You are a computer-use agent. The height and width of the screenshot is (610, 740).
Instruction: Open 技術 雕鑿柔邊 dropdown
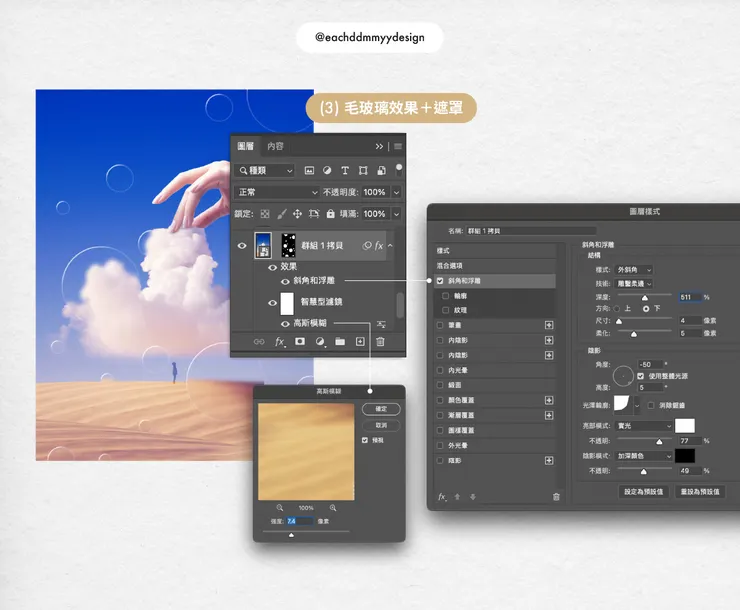click(634, 284)
